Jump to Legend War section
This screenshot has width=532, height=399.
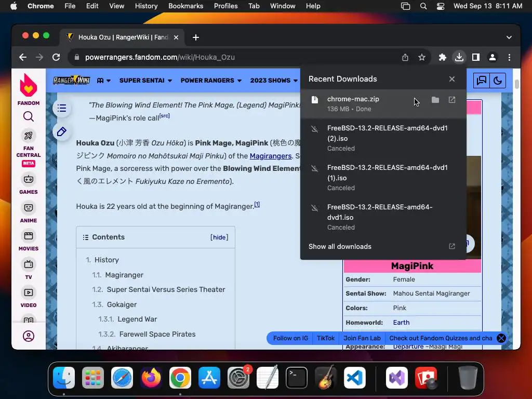(x=137, y=320)
